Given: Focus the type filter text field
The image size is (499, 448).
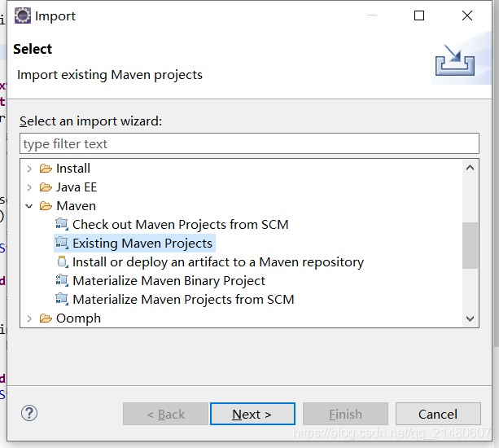Looking at the screenshot, I should coord(249,143).
